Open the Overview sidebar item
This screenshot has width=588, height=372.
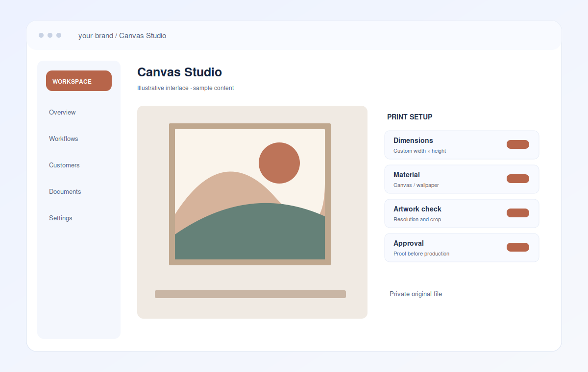point(62,112)
